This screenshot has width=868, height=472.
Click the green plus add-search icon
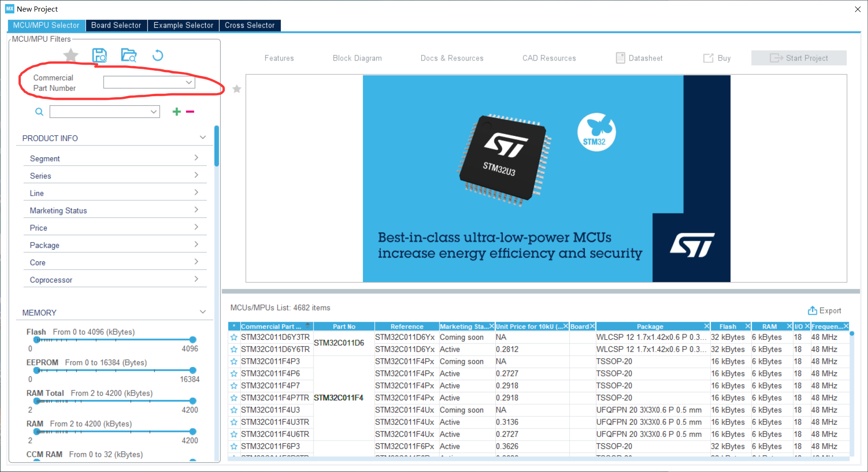[177, 111]
